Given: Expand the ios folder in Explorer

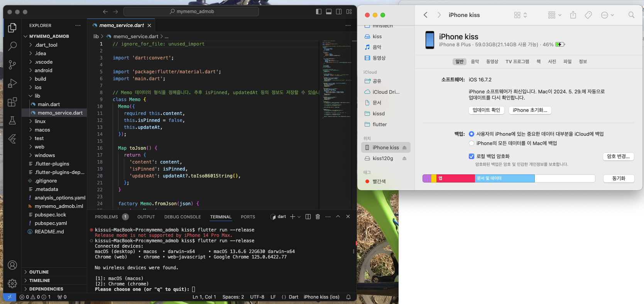Looking at the screenshot, I should 30,87.
